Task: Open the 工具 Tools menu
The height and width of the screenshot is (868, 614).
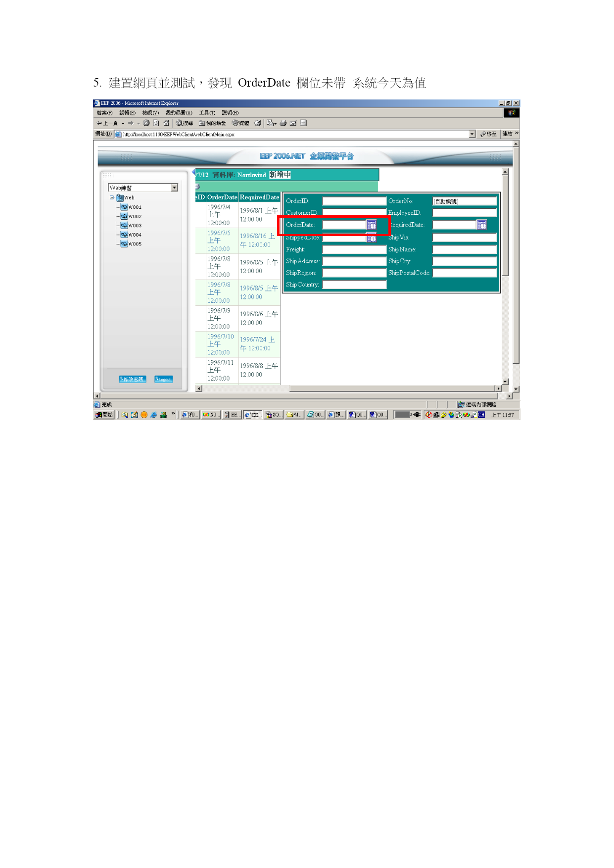Action: [x=207, y=113]
